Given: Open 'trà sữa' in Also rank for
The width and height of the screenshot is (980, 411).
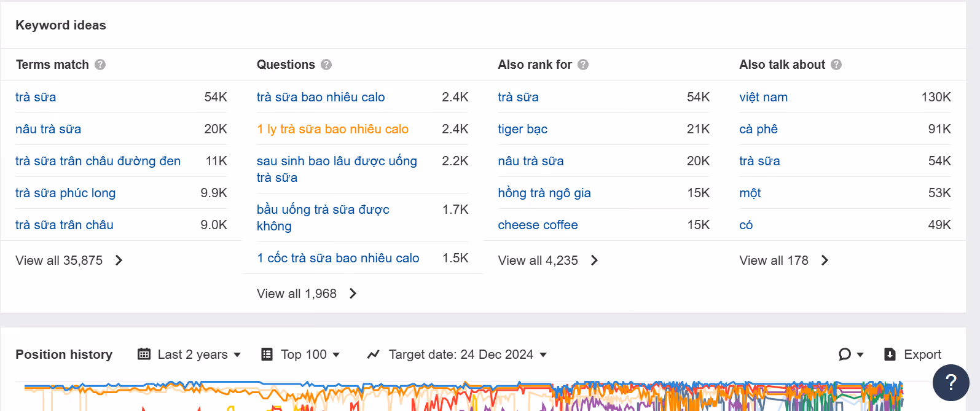Looking at the screenshot, I should (519, 97).
